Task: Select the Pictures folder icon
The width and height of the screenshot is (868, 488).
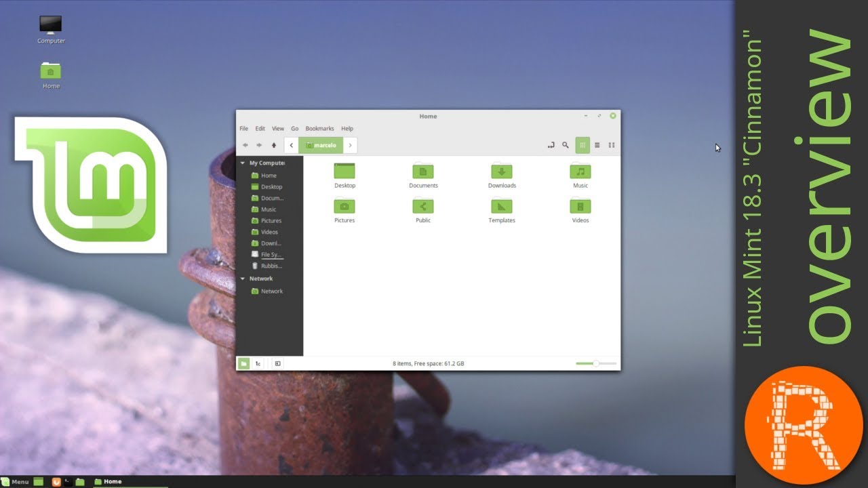Action: tap(344, 206)
